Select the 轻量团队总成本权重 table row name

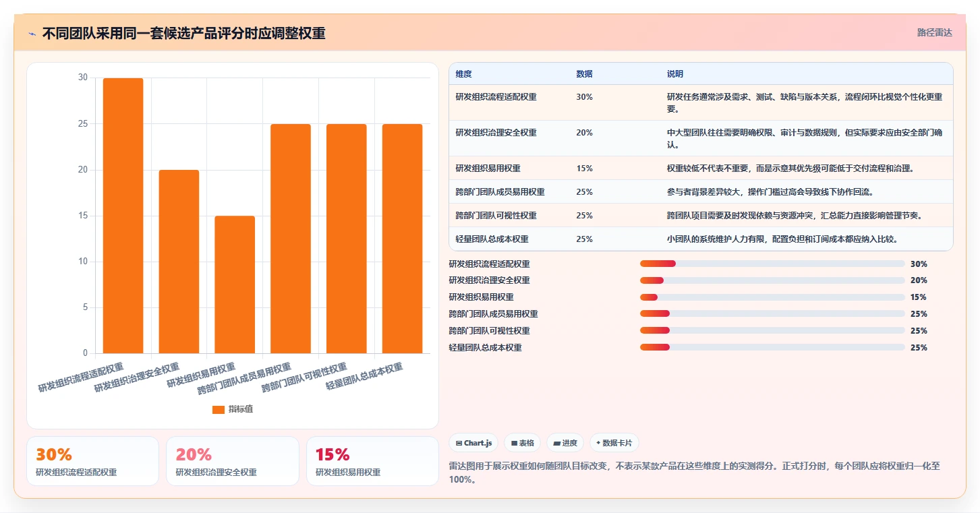(492, 239)
